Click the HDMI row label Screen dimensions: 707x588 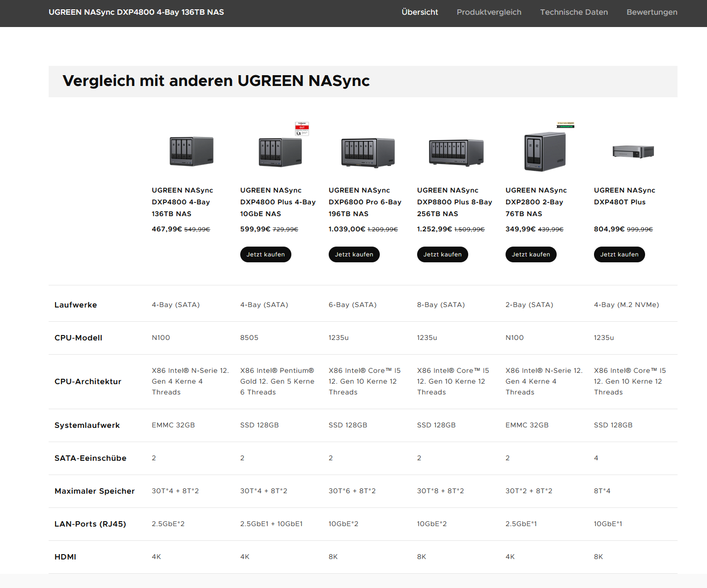(x=65, y=557)
